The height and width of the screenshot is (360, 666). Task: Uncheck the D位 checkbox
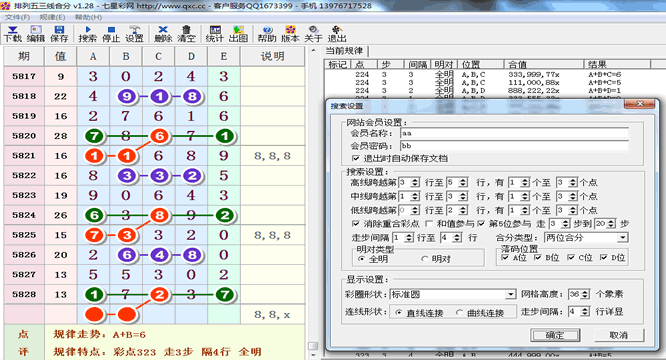[603, 257]
